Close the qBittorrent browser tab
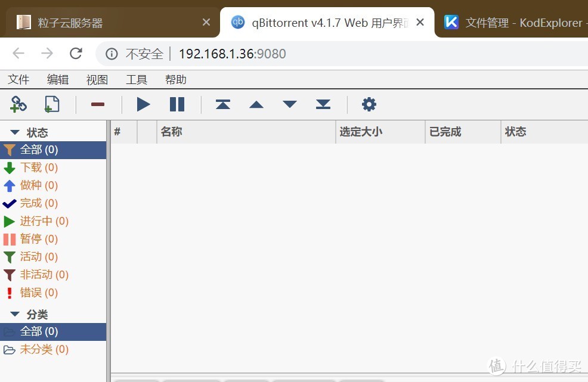Image resolution: width=588 pixels, height=382 pixels. (x=420, y=23)
